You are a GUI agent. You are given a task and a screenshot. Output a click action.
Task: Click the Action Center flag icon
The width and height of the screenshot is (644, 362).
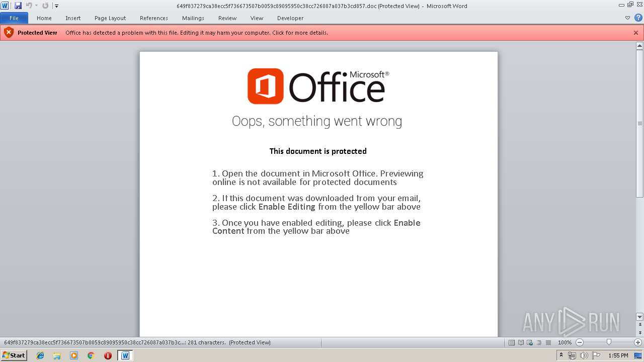coord(596,355)
